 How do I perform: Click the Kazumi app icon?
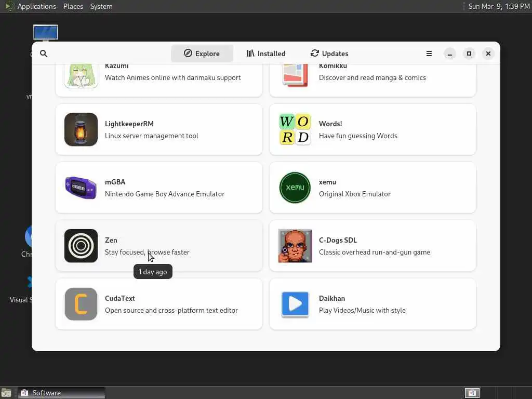click(81, 75)
